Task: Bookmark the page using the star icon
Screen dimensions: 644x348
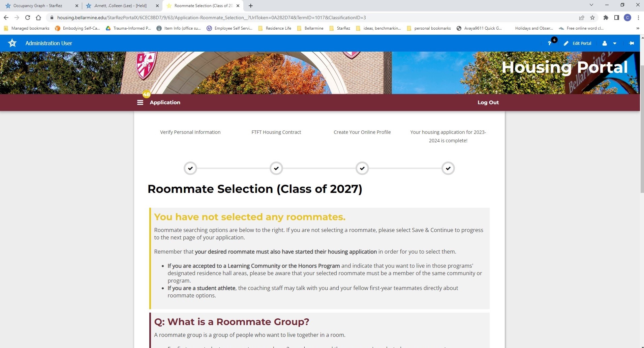Action: pyautogui.click(x=592, y=18)
